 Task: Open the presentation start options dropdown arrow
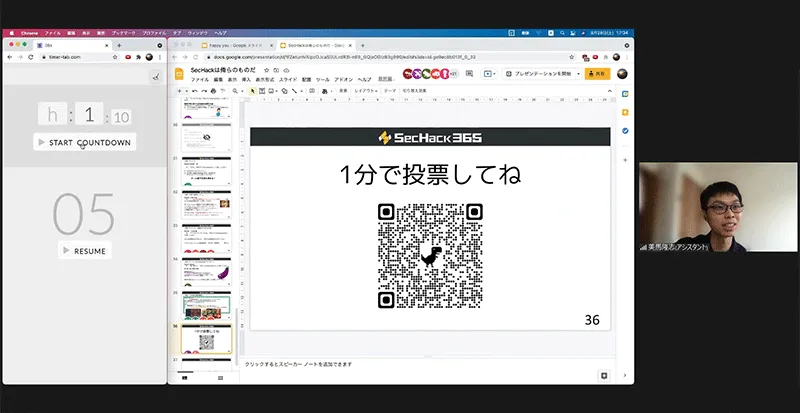(579, 74)
